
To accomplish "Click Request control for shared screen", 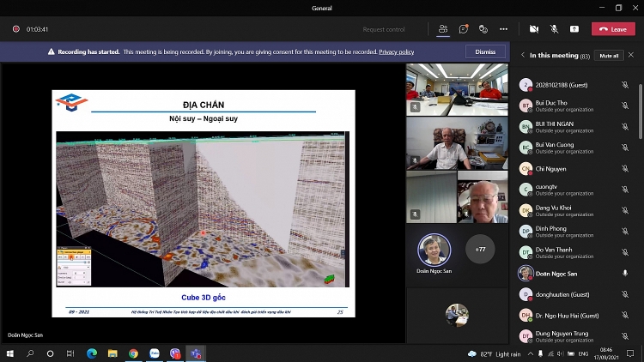I will [384, 29].
